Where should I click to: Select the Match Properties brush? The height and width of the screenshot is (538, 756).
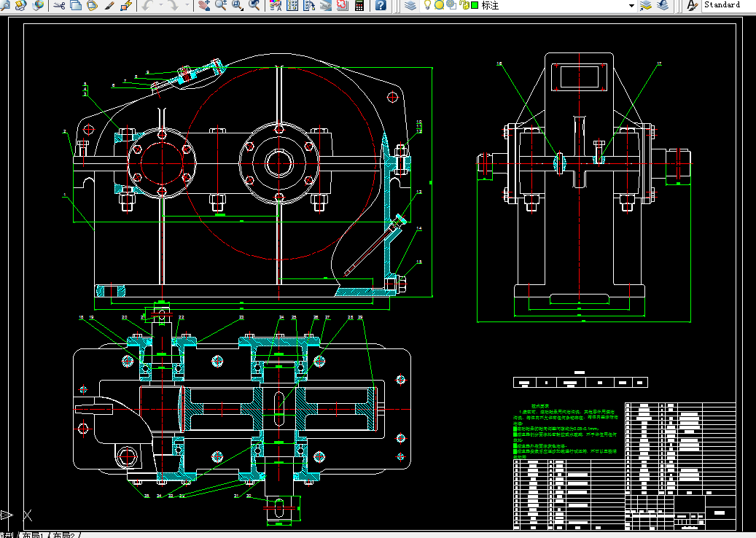tap(109, 5)
